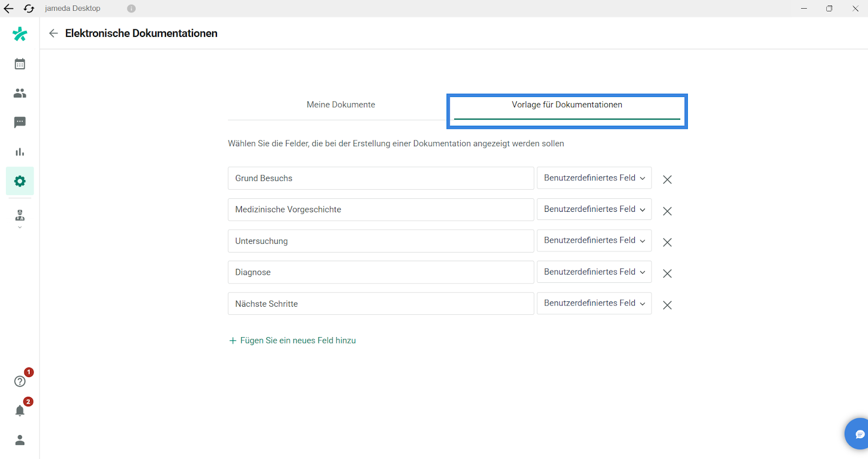The height and width of the screenshot is (459, 868).
Task: Close the jameda Desktop window
Action: pos(855,8)
